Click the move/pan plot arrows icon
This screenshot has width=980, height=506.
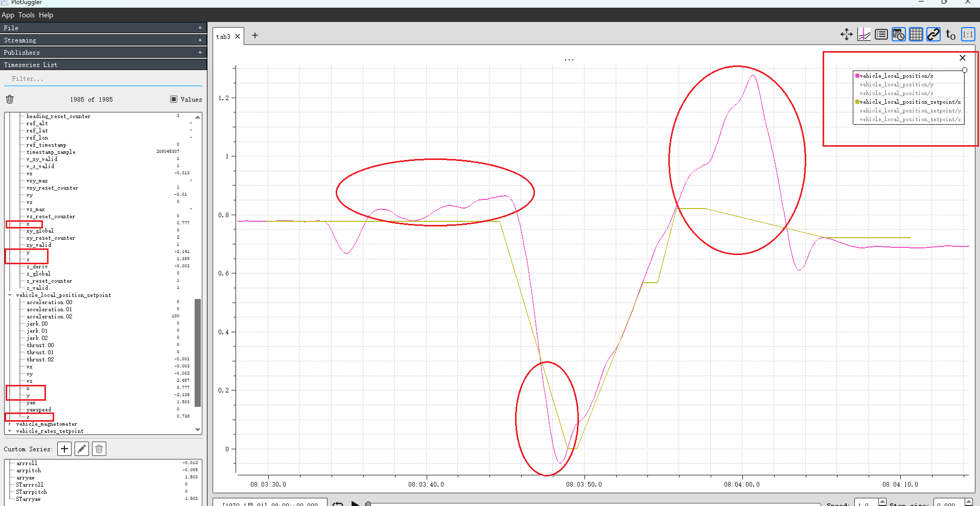[846, 34]
